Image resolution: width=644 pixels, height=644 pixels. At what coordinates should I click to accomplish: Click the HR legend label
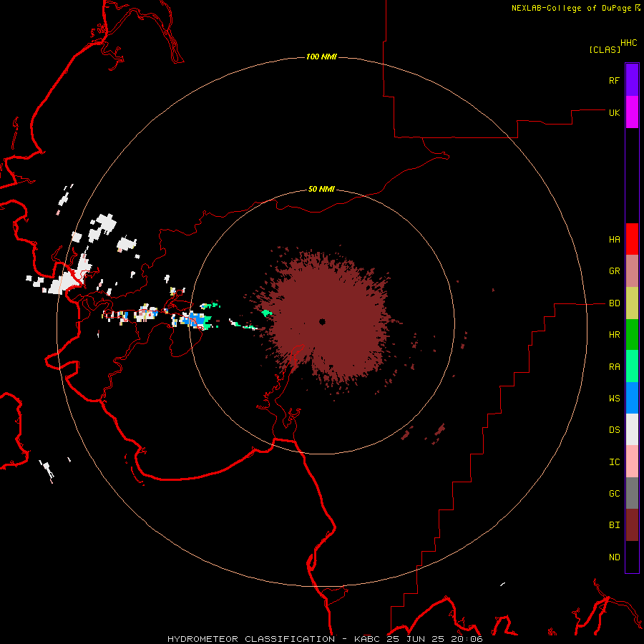pyautogui.click(x=614, y=335)
